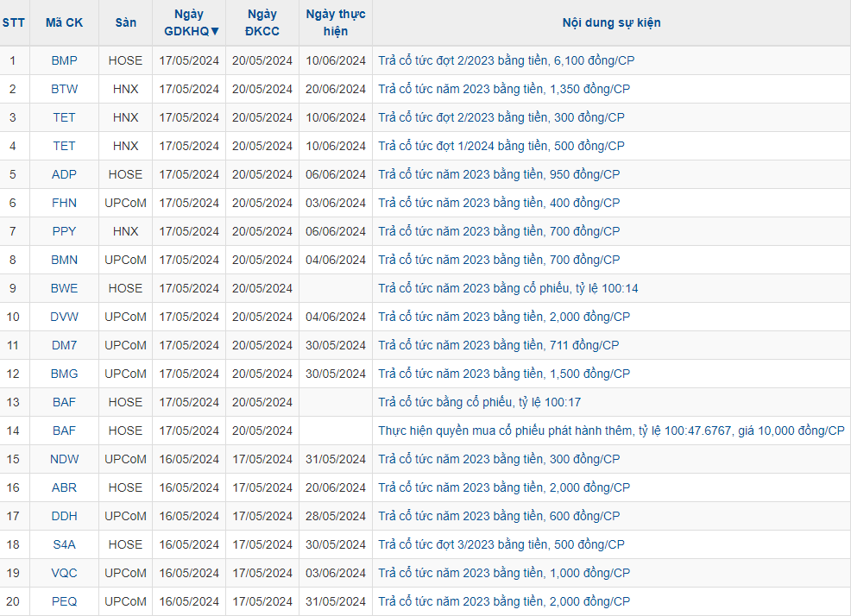Select UPCoM cell in FHN row
Image resolution: width=851 pixels, height=616 pixels.
[x=125, y=203]
